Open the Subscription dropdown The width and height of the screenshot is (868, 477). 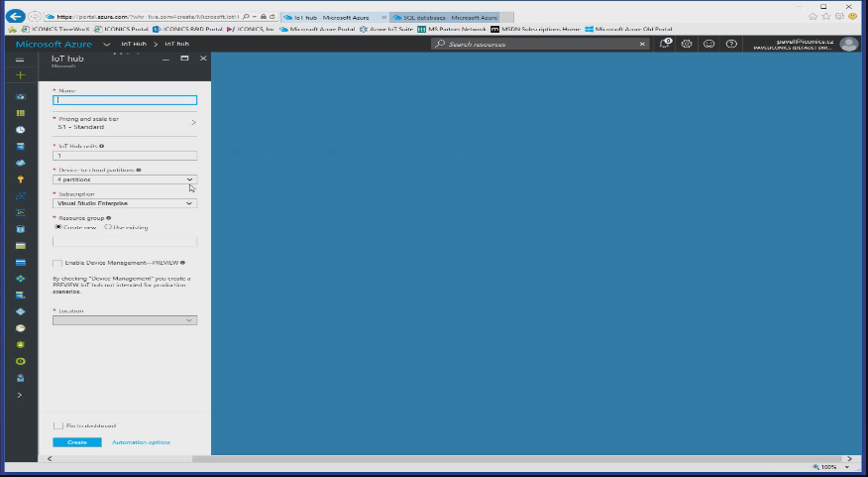pos(125,203)
